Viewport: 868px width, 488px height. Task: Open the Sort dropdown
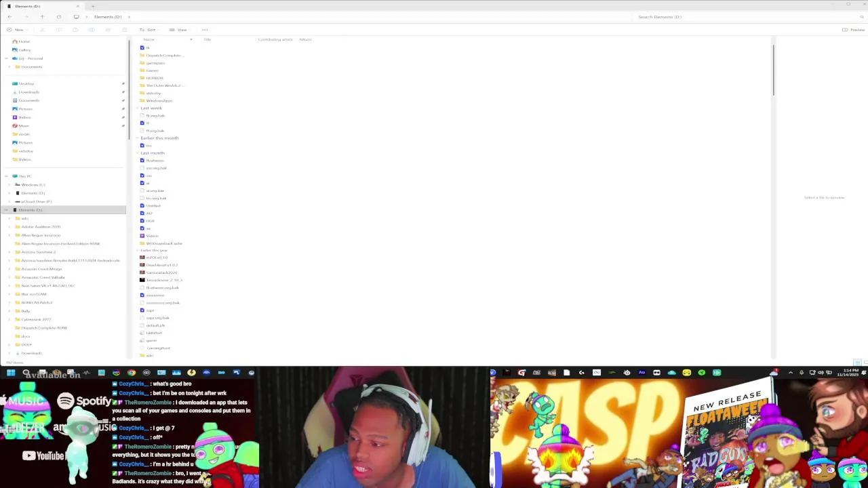pyautogui.click(x=149, y=30)
